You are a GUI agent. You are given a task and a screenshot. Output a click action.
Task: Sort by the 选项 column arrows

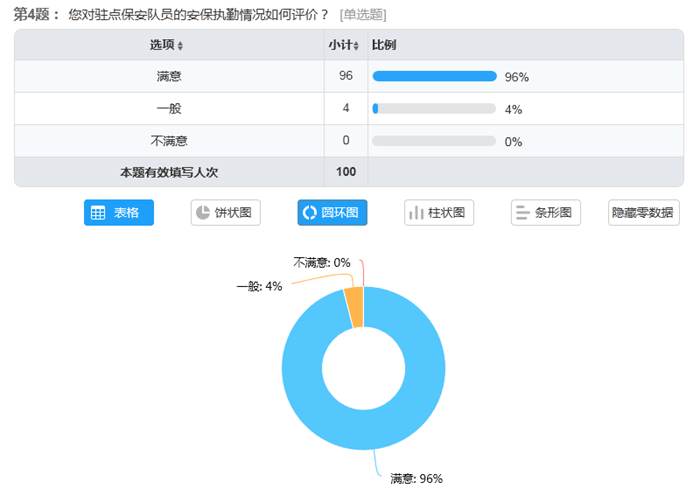[x=180, y=46]
